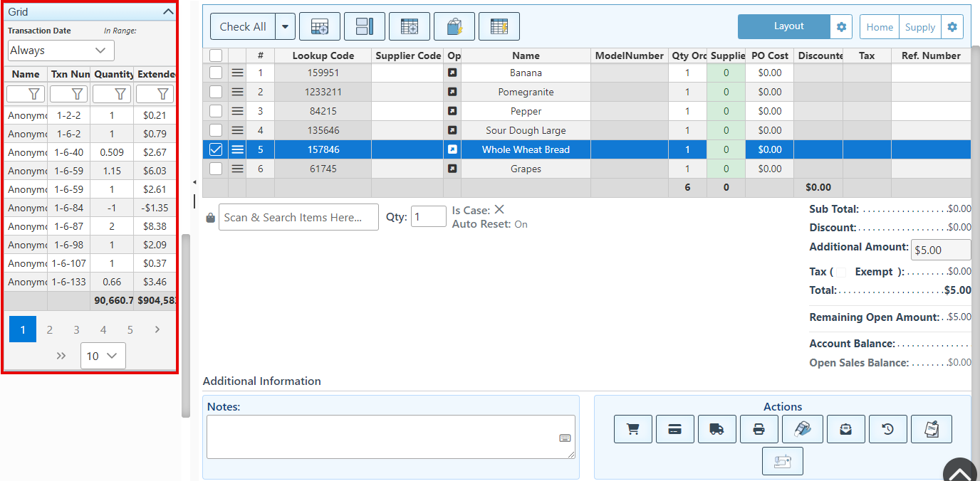980x481 pixels.
Task: Uncheck the Whole Wheat Bread row checkbox
Action: tap(216, 149)
